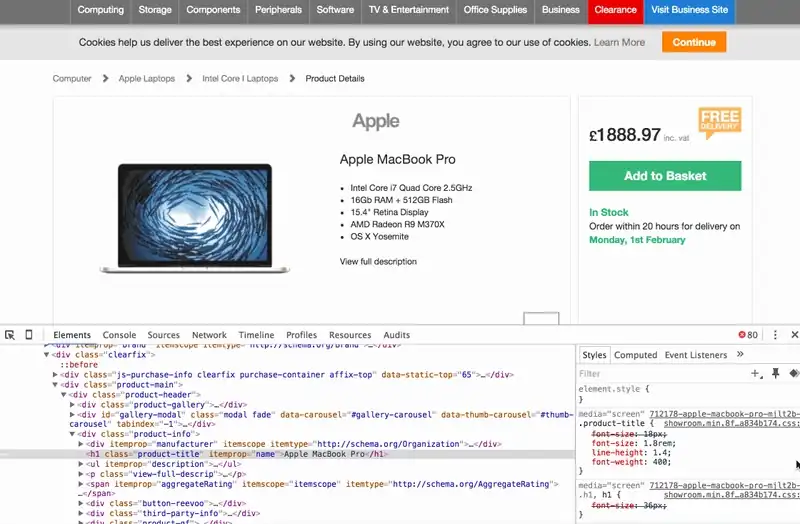Open the Peripherals nav menu

pos(278,10)
